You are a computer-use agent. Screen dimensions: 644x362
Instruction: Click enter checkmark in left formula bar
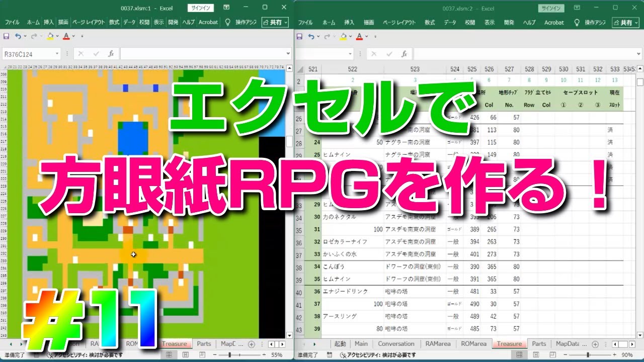[x=96, y=53]
